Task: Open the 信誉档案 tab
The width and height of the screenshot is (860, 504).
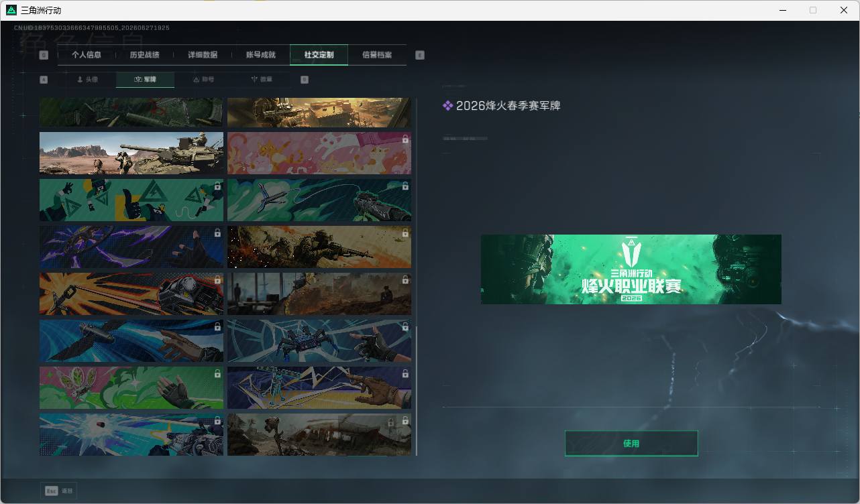Action: 377,55
